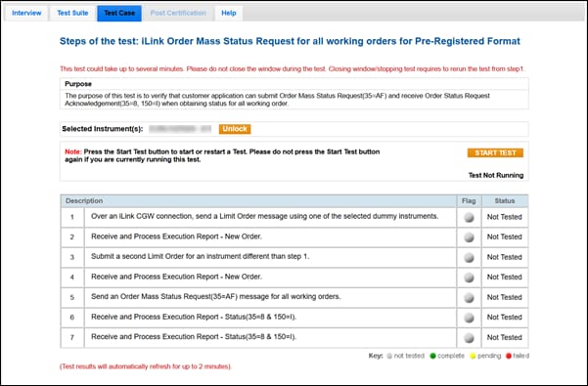Click the Flag column header
Viewport: 588px width, 386px height.
(x=469, y=201)
